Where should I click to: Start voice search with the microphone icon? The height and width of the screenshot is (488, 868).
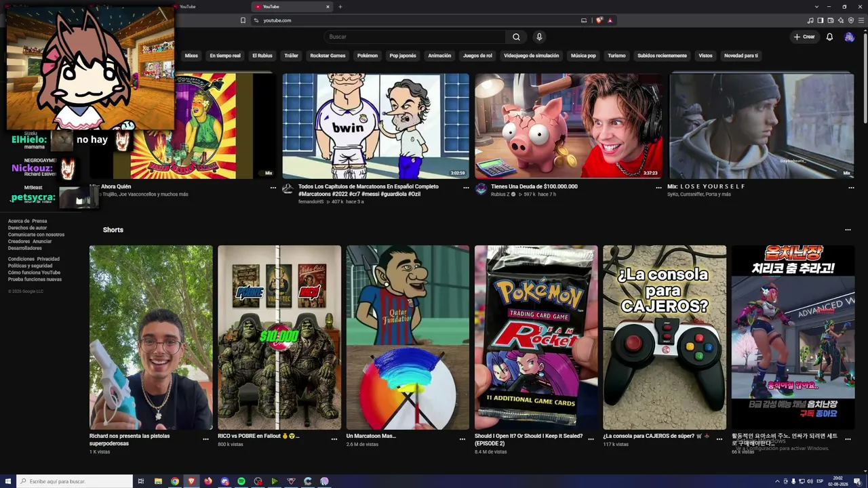(x=539, y=37)
